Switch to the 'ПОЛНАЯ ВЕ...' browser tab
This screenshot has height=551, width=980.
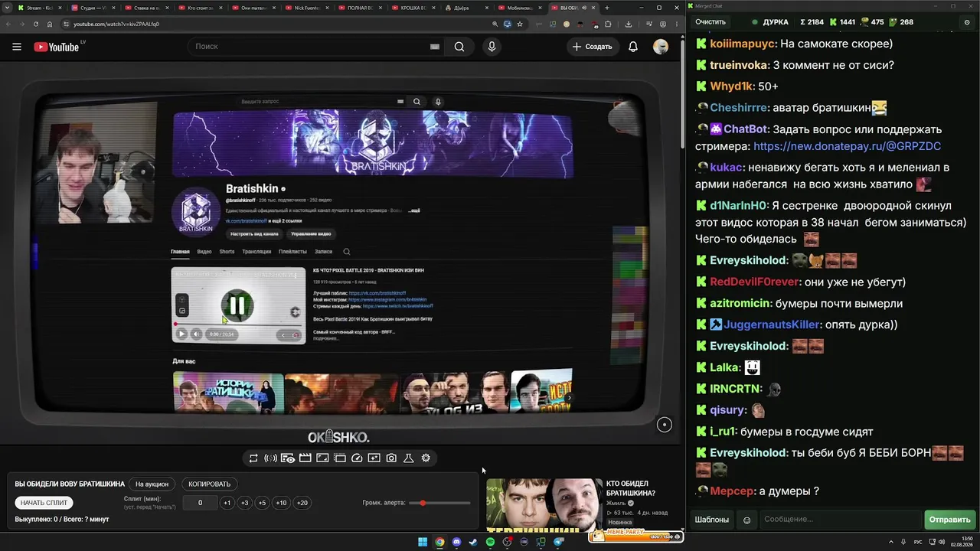pyautogui.click(x=361, y=8)
